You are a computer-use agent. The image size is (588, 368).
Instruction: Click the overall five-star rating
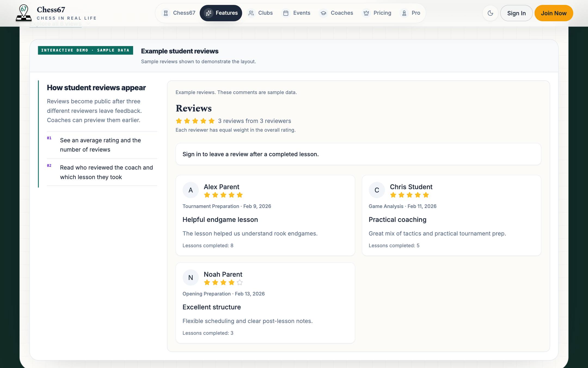point(195,121)
